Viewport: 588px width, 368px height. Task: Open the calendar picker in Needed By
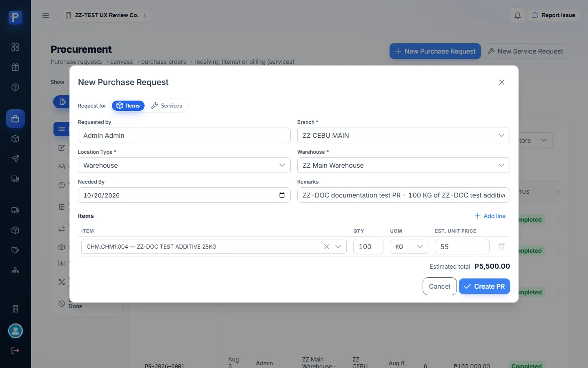coord(282,195)
